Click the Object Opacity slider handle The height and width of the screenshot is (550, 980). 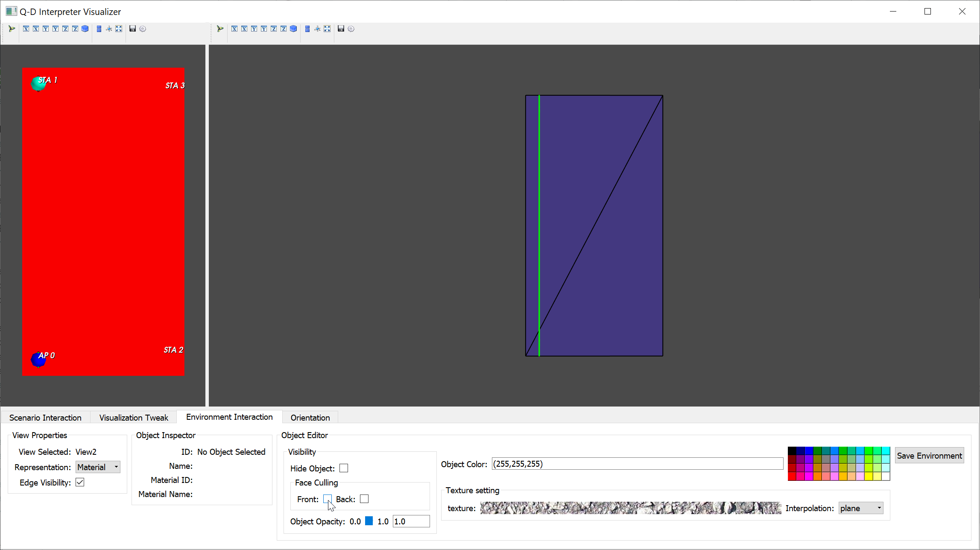(369, 521)
